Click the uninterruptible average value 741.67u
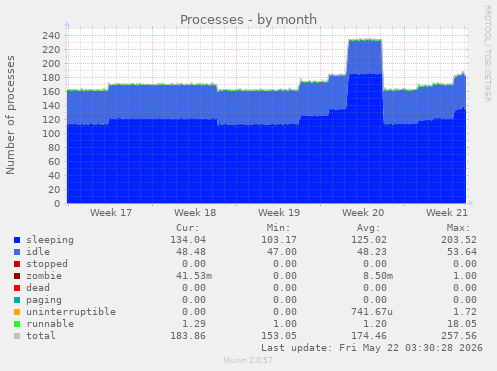Image resolution: width=497 pixels, height=371 pixels. (372, 312)
